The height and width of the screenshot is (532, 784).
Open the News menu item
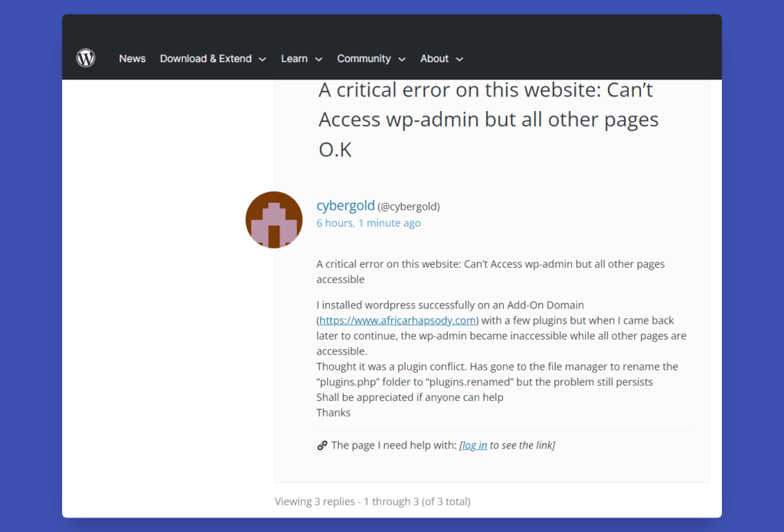132,58
